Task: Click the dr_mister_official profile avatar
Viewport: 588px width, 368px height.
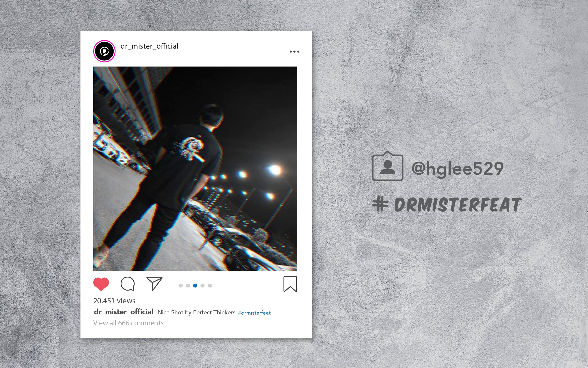Action: [x=104, y=51]
